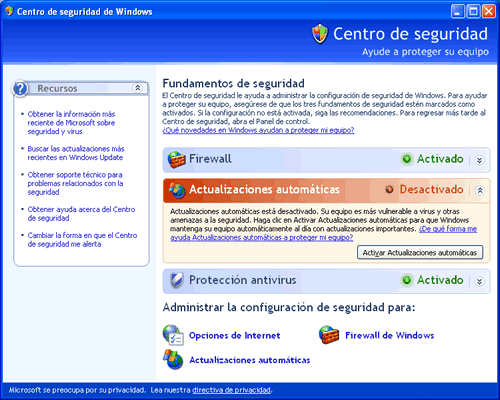The width and height of the screenshot is (500, 400).
Task: Open 'Obtener soporte técnico para problemas' link
Action: [x=75, y=183]
